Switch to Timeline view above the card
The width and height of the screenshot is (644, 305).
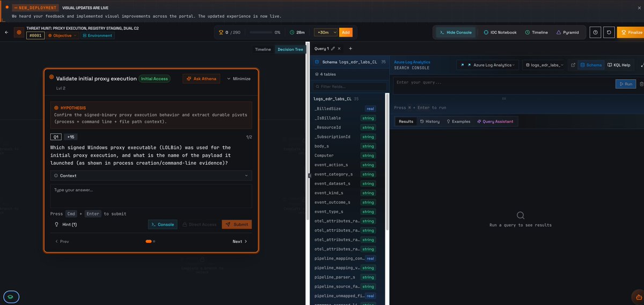click(263, 49)
